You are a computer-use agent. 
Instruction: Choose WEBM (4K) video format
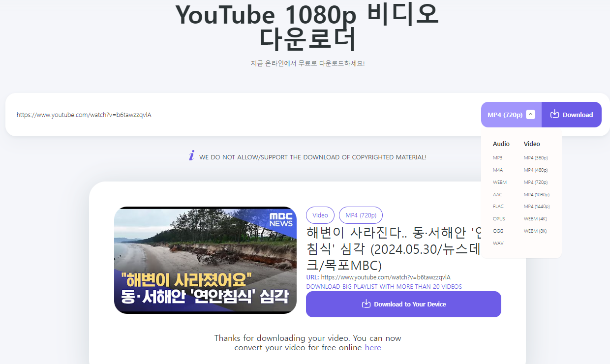(535, 219)
